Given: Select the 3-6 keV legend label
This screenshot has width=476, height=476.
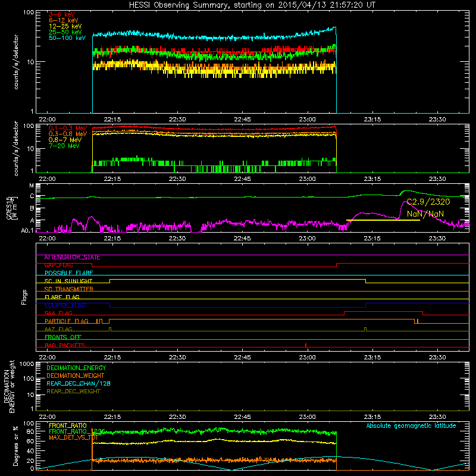Looking at the screenshot, I should click(62, 14).
